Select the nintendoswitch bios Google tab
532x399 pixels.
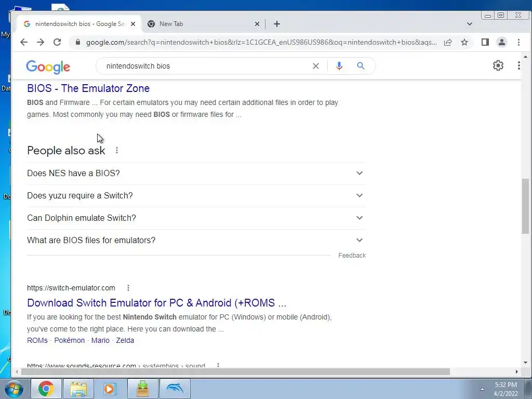tap(79, 24)
